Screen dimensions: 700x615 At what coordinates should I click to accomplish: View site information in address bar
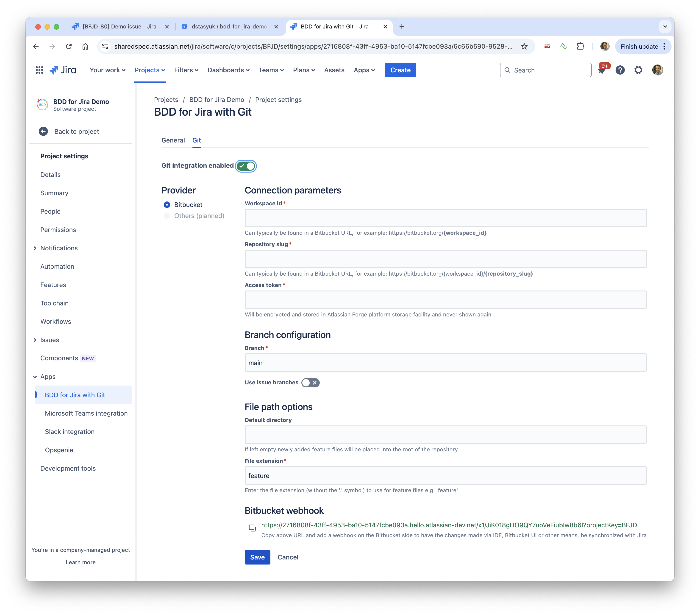(x=105, y=46)
